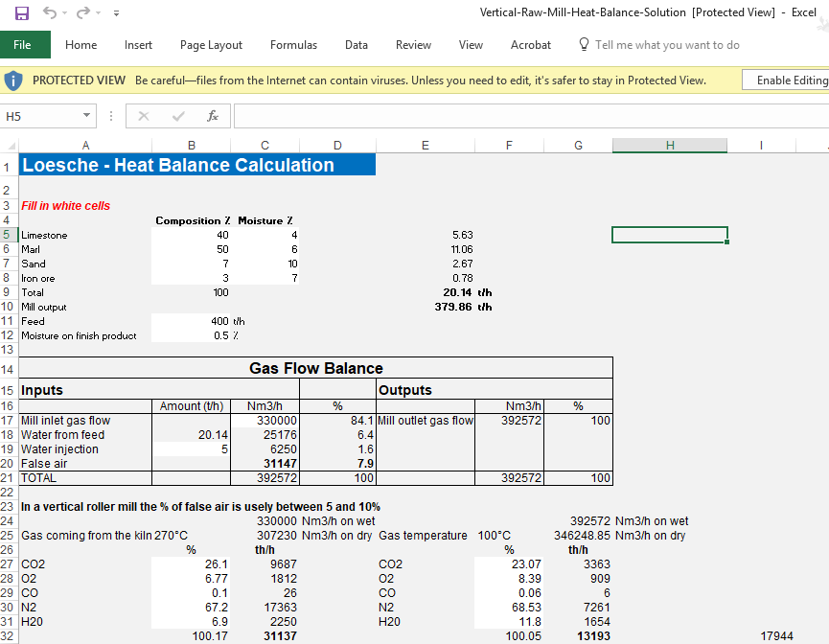This screenshot has width=829, height=644.
Task: Click the 'Moisture on finish product' value 0.5
Action: 192,335
